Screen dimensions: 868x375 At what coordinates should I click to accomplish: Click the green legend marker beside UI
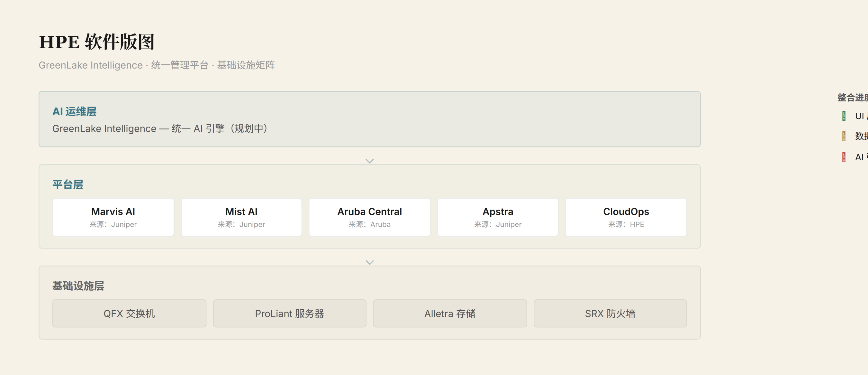click(844, 116)
